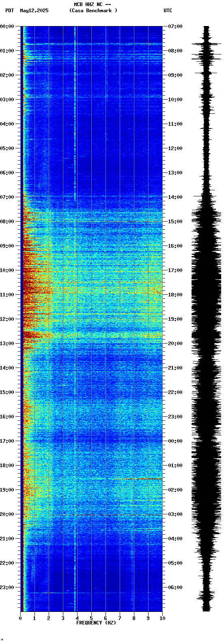Click the frequency axis tick '10'
Viewport: 224px width, 644px height.
click(x=162, y=618)
